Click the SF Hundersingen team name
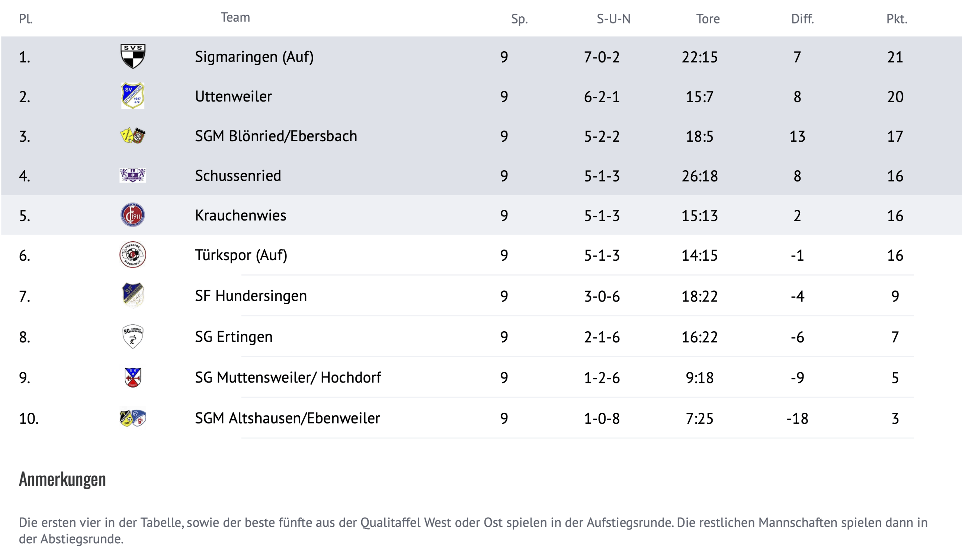The image size is (962, 560). [251, 296]
